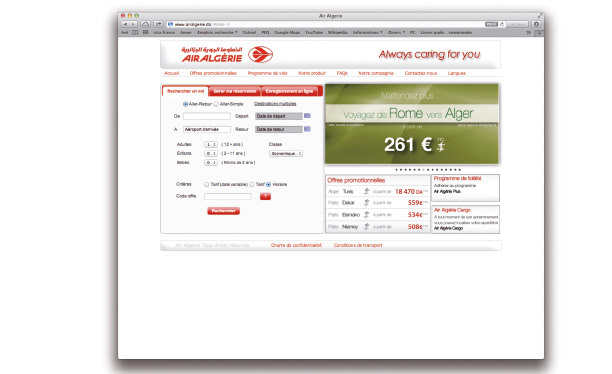Open the Classe Economique dropdown
Viewport: 612px width, 374px height.
coord(286,153)
